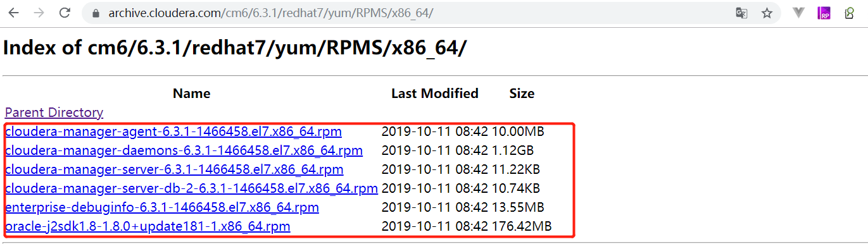This screenshot has width=868, height=244.
Task: Focus the address bar URL field
Action: tap(405, 13)
